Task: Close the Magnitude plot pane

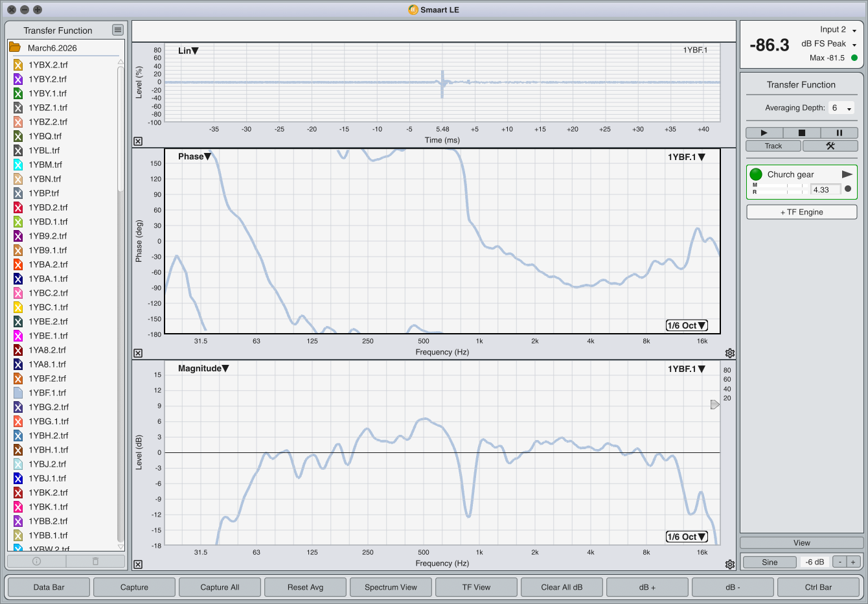Action: (x=138, y=564)
